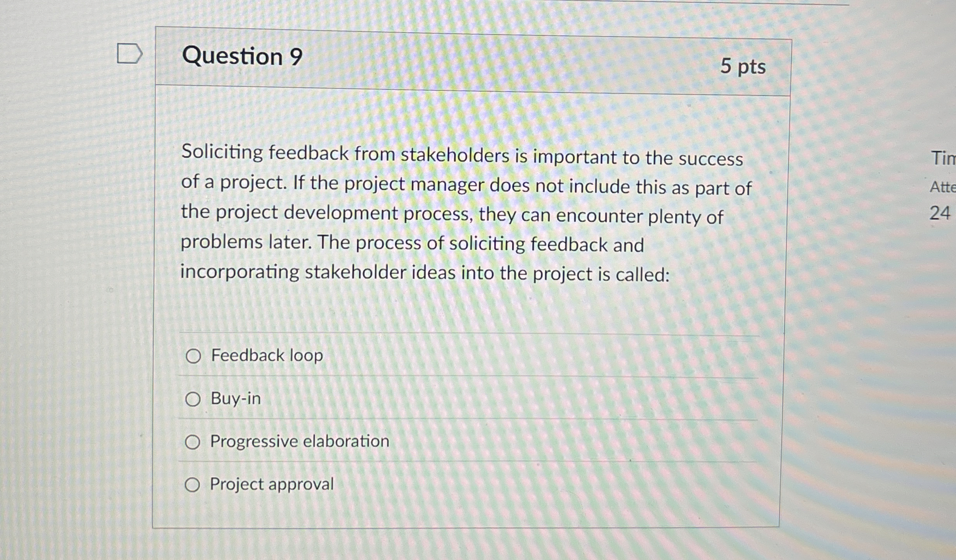Click the Project approval answer label
The image size is (956, 560).
pyautogui.click(x=272, y=484)
